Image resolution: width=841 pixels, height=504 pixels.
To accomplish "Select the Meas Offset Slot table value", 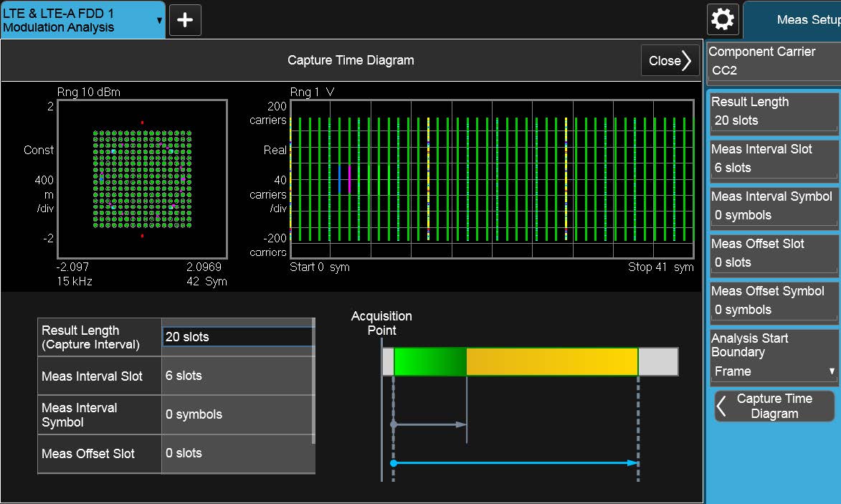I will coord(237,453).
